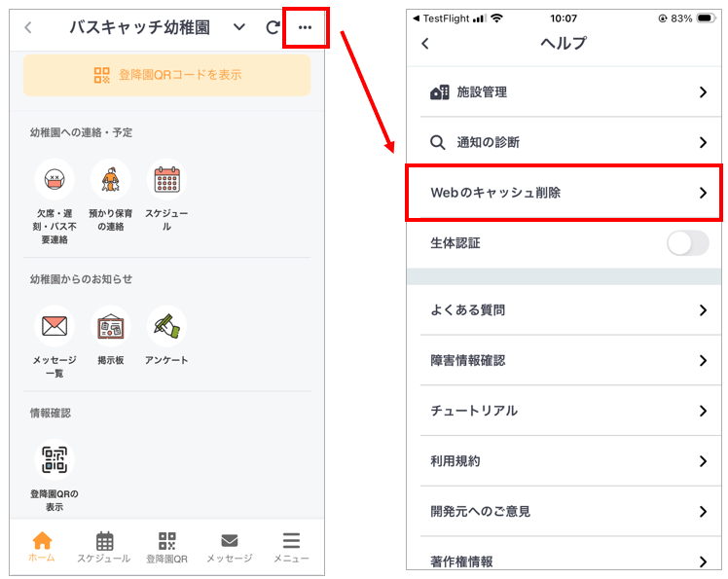Open アンケート survey icon

pos(166,326)
